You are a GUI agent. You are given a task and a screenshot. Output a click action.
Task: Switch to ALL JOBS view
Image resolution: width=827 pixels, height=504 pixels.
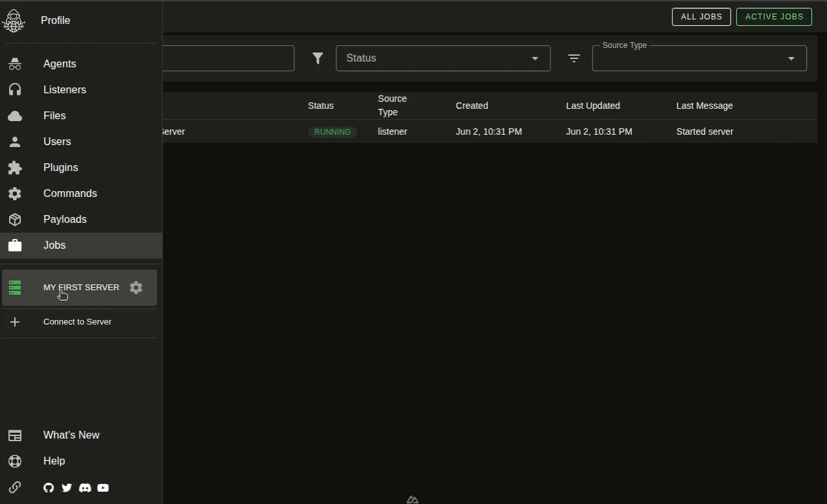pyautogui.click(x=701, y=17)
